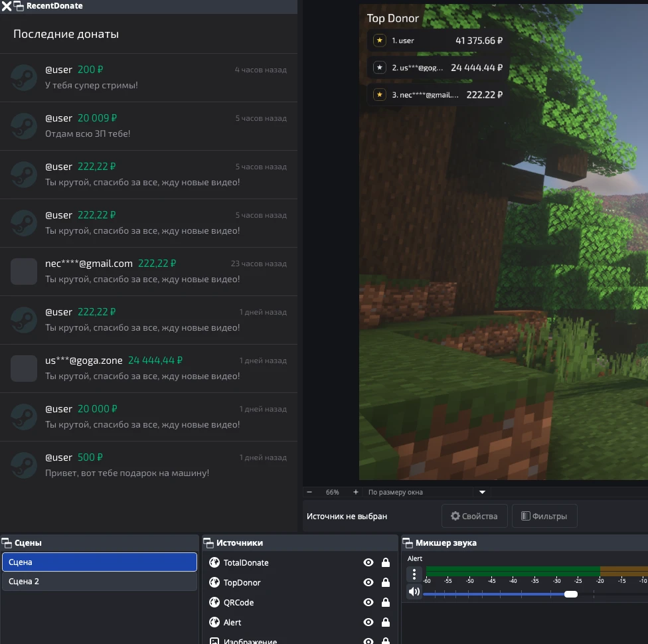Click the TotalDonate browser source icon

[x=214, y=562]
